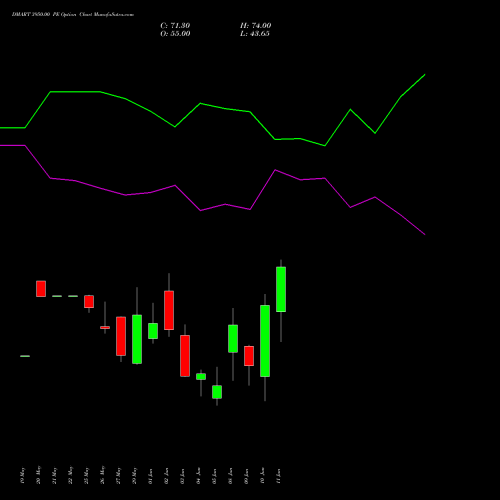Image resolution: width=500 pixels, height=500 pixels.
Task: Click the '11 Jun' date label
Action: click(278, 476)
